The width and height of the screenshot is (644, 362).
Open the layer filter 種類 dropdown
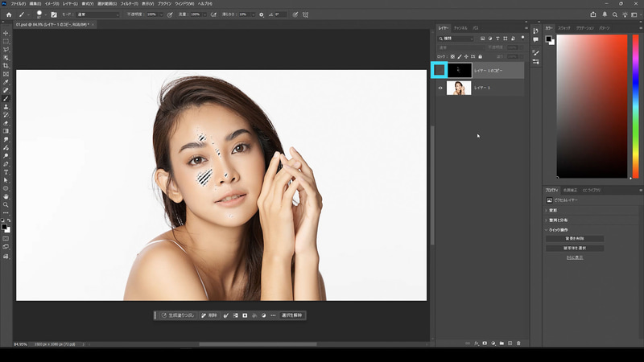457,38
